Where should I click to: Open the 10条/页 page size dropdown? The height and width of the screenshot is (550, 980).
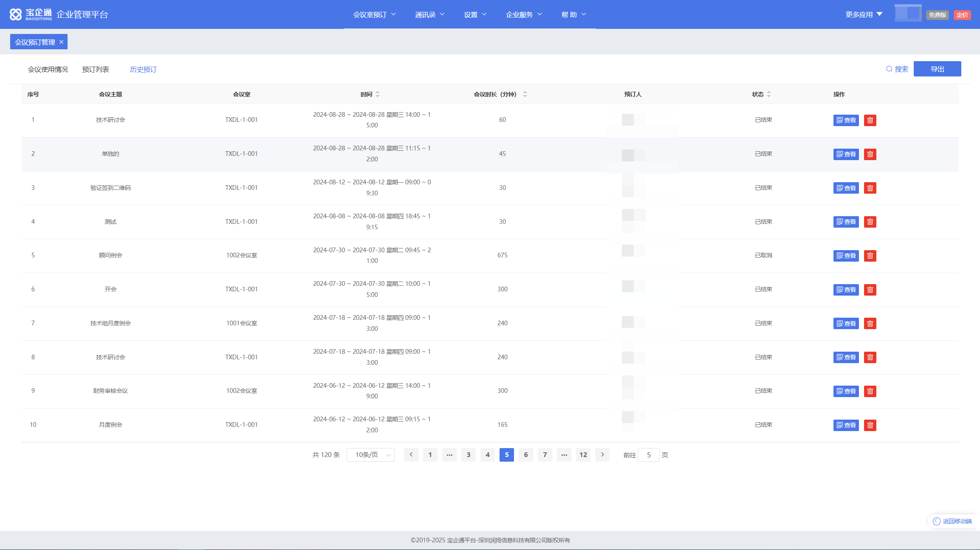click(x=370, y=455)
